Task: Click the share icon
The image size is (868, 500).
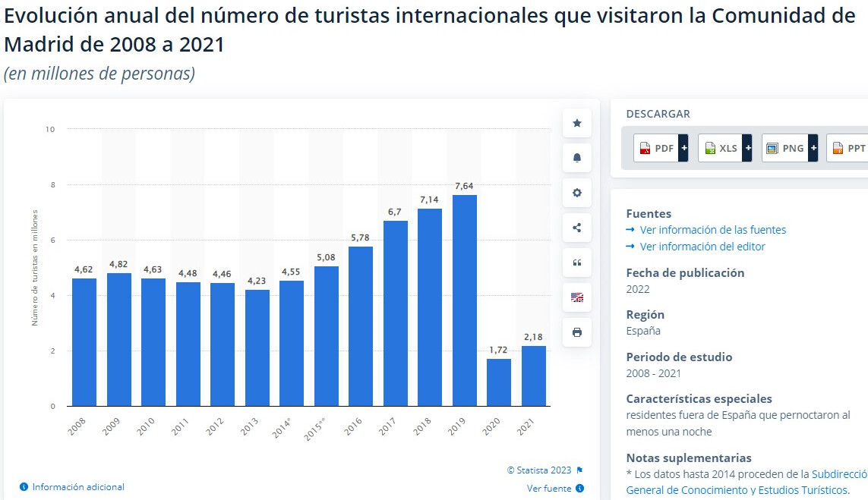Action: 576,228
